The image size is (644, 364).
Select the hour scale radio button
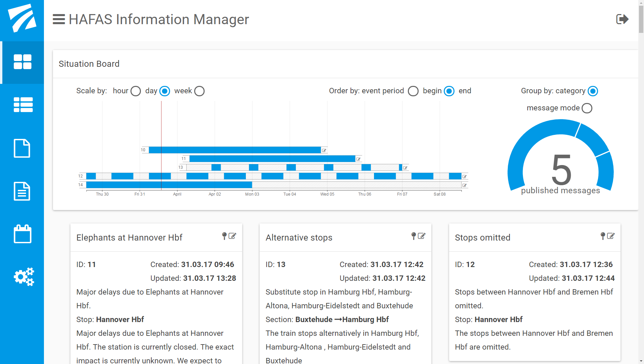click(136, 91)
